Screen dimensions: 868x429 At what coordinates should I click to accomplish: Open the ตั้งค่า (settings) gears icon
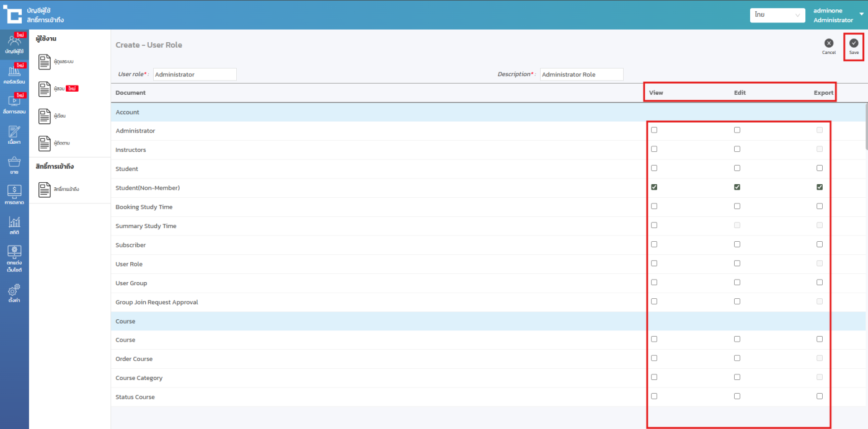click(x=14, y=292)
